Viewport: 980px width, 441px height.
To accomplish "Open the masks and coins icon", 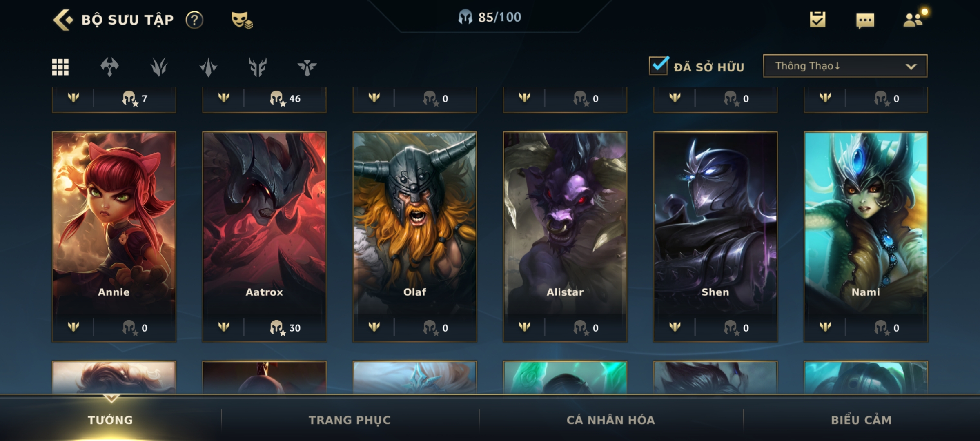I will coord(242,20).
